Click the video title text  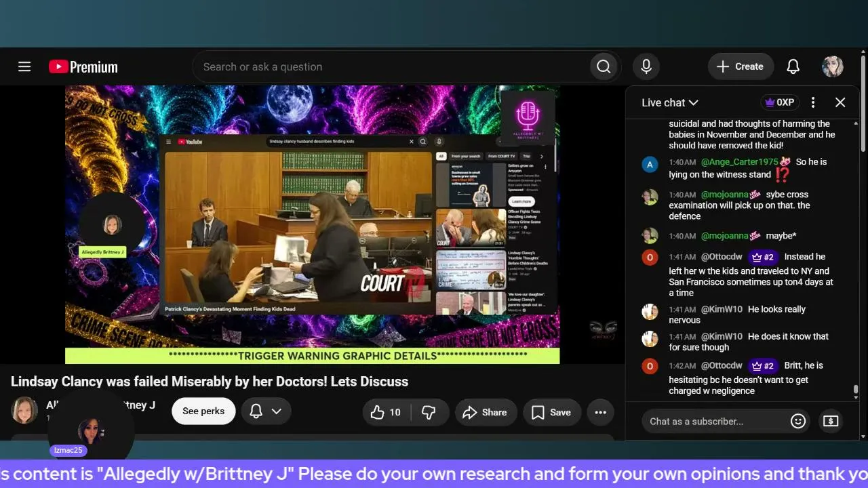click(x=210, y=382)
